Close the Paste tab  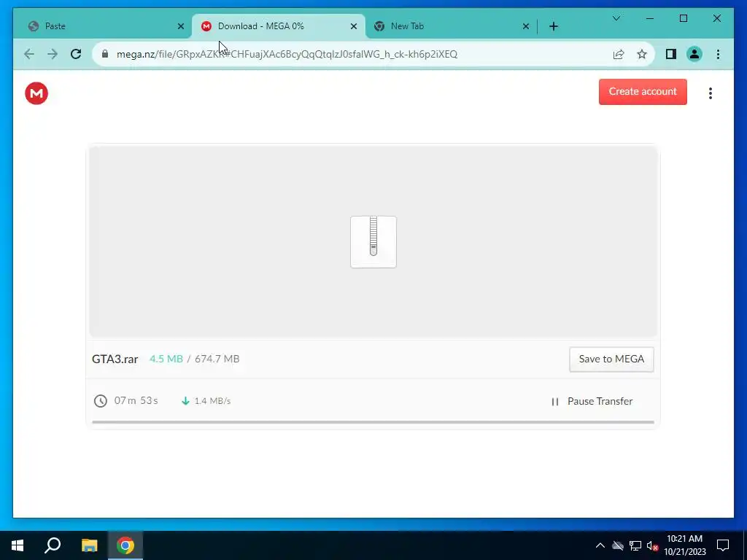point(181,26)
